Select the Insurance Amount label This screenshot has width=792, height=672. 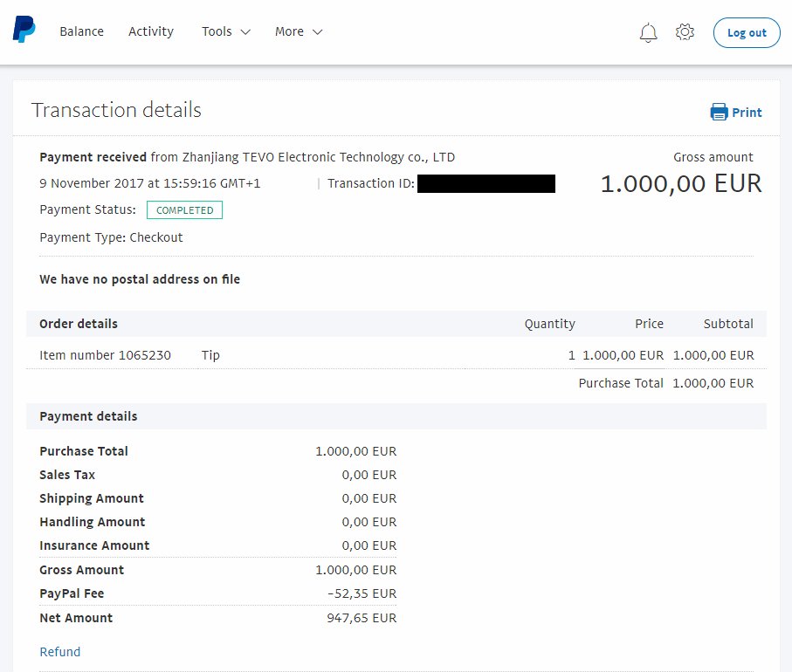pos(94,545)
